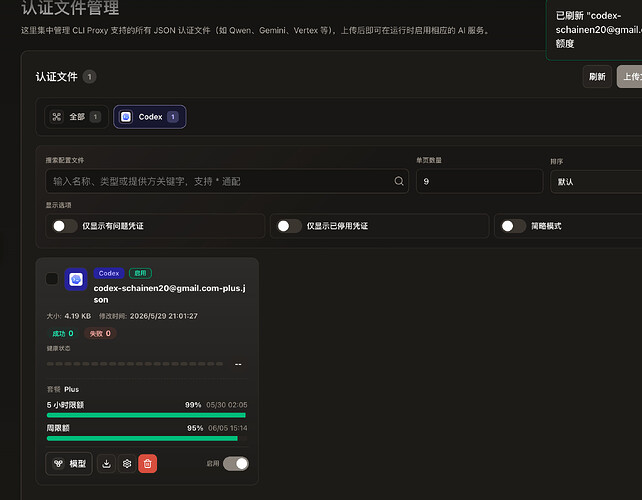Click the 认证文件管理 page heading

tap(70, 7)
